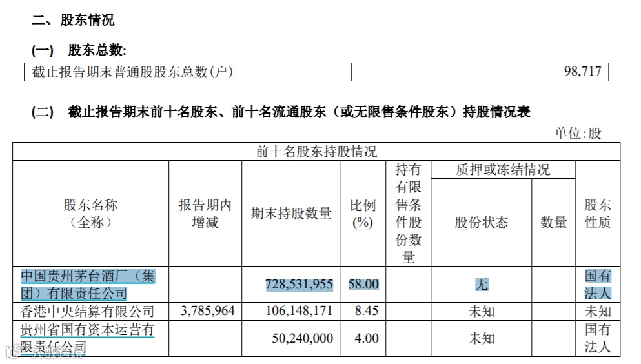The width and height of the screenshot is (641, 364).
Task: Select shareholder 香港中央结算有限公司
Action: [88, 311]
